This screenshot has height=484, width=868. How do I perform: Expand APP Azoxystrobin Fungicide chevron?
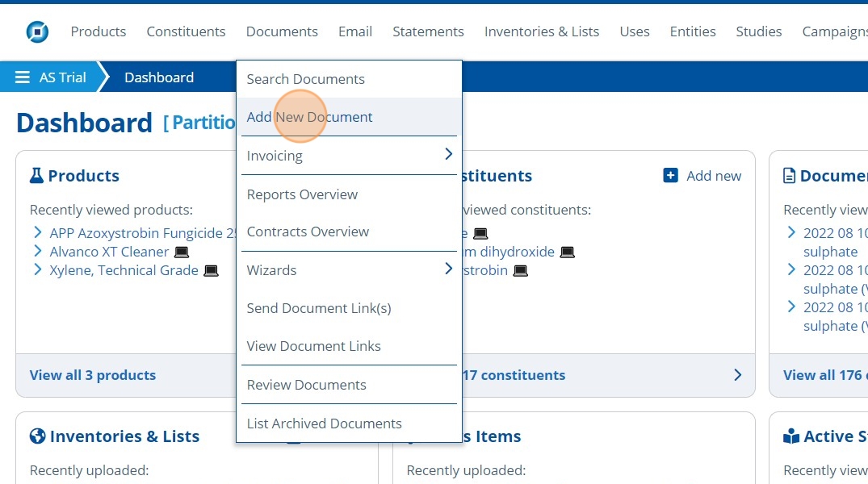[37, 232]
